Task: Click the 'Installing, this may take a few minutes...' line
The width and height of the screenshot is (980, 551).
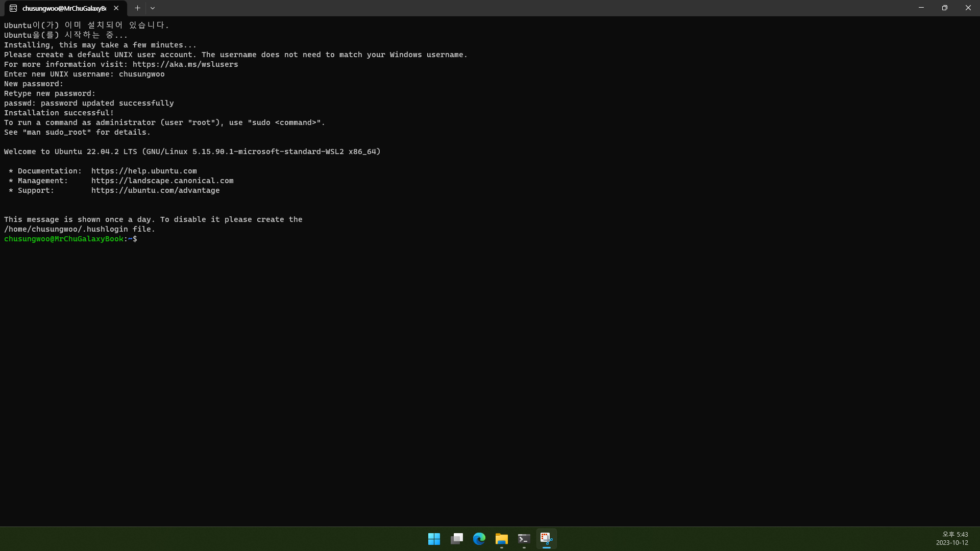Action: [x=101, y=45]
